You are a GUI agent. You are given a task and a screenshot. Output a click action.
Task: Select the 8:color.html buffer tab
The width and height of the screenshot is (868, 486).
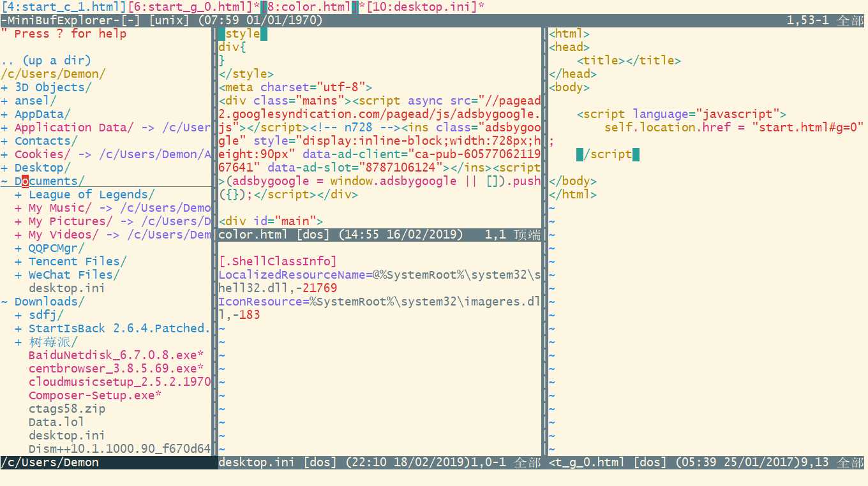[310, 7]
